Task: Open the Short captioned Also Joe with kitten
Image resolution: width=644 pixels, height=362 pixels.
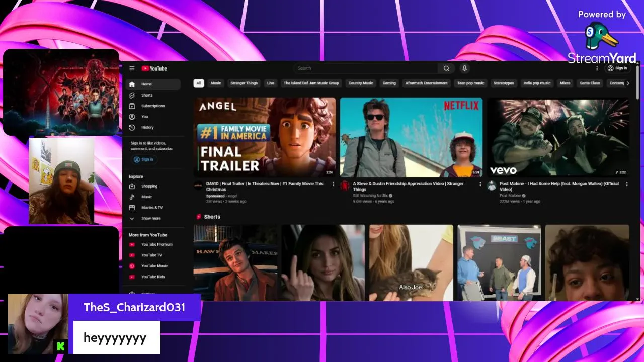Action: pyautogui.click(x=411, y=263)
